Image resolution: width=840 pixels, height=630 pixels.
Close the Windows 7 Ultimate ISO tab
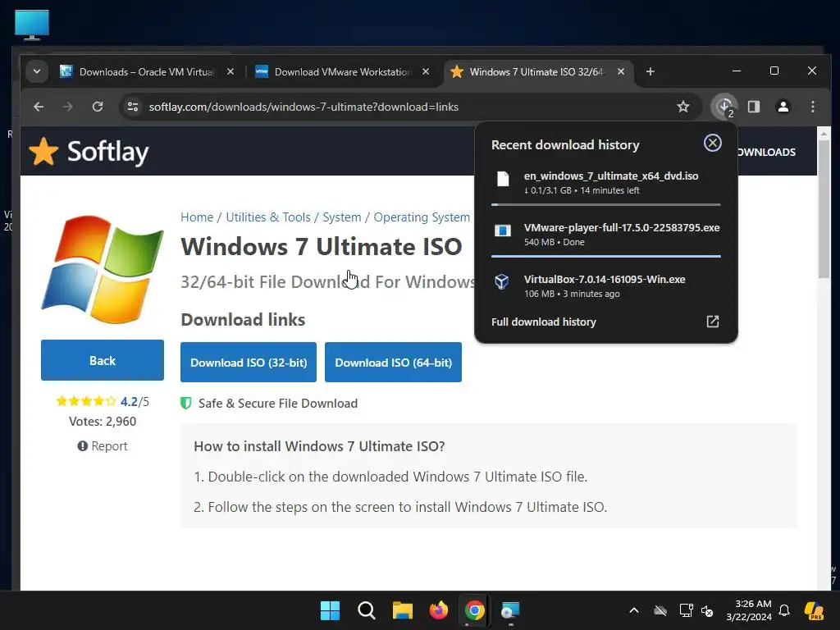click(x=621, y=71)
